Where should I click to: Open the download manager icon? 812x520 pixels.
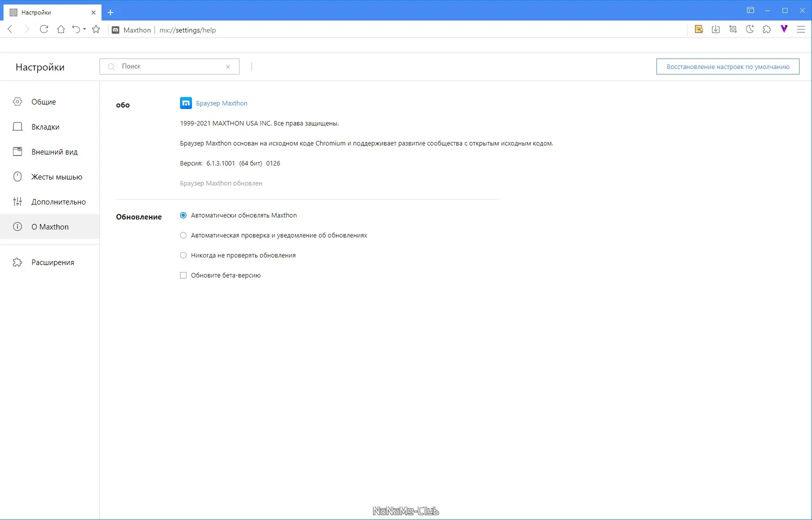point(716,29)
